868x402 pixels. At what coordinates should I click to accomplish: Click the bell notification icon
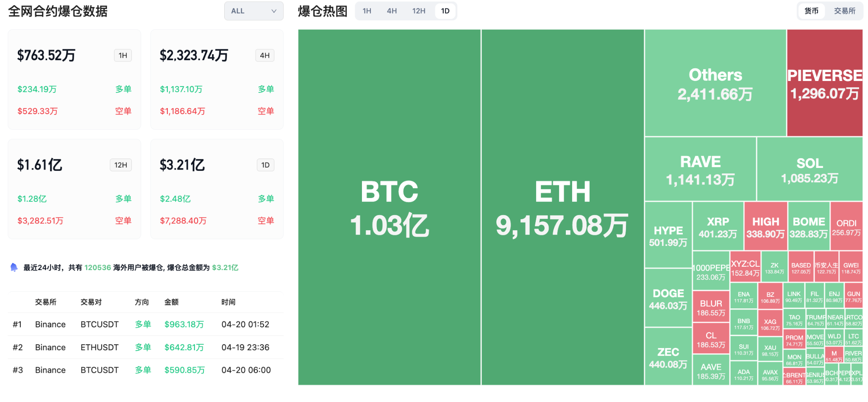coord(14,267)
